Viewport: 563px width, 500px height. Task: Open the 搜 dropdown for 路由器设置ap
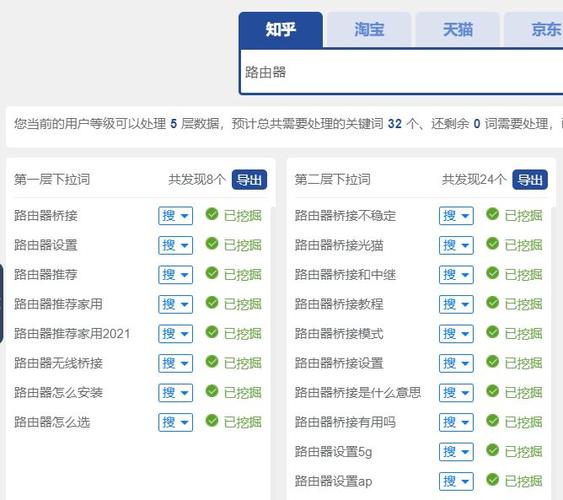(x=456, y=481)
